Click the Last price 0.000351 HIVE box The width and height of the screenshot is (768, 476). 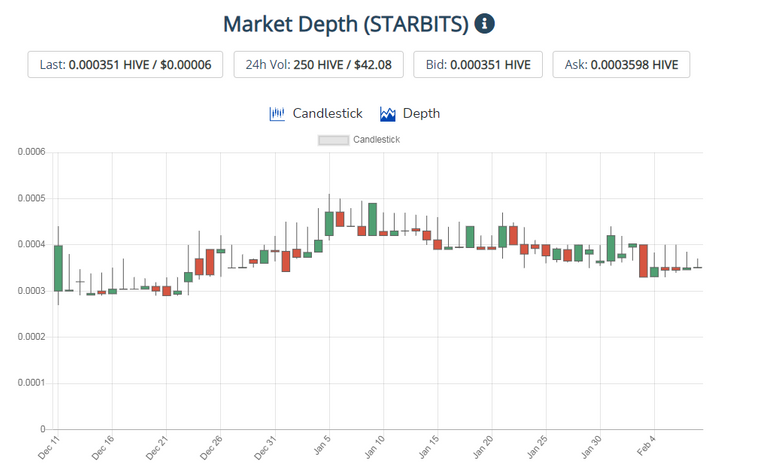pyautogui.click(x=125, y=65)
